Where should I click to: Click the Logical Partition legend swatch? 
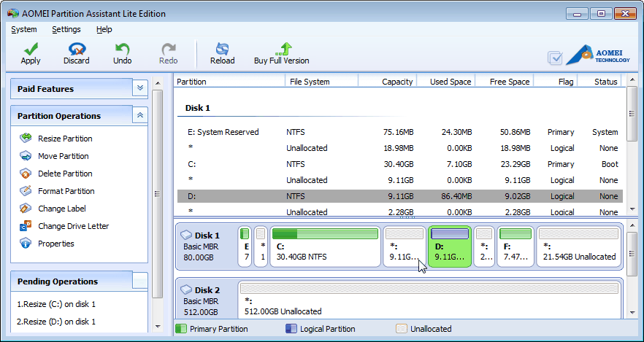pos(291,329)
